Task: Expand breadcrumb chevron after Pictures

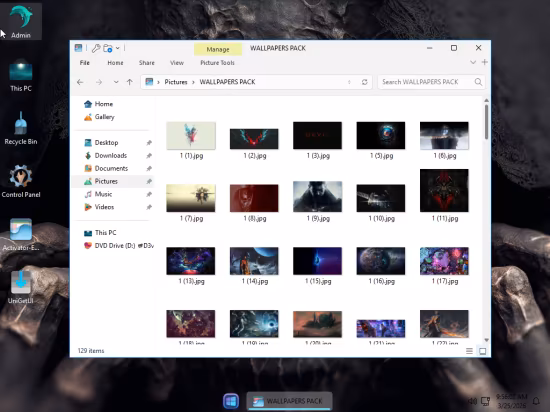Action: coord(193,82)
